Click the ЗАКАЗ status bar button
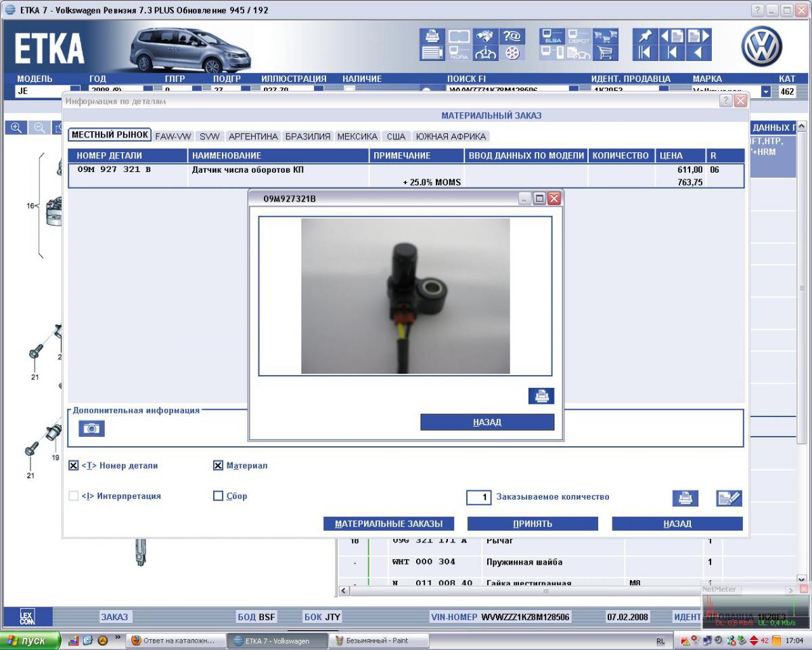 point(114,617)
